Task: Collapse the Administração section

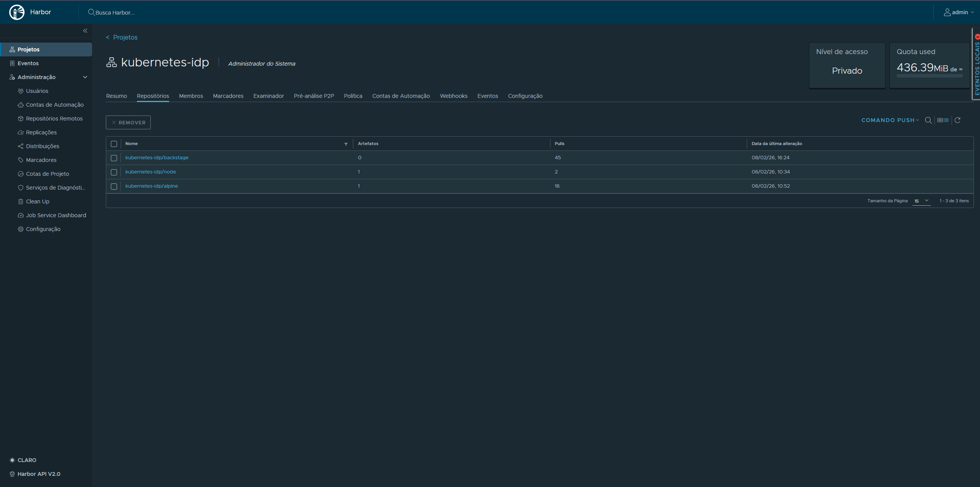Action: (x=85, y=77)
